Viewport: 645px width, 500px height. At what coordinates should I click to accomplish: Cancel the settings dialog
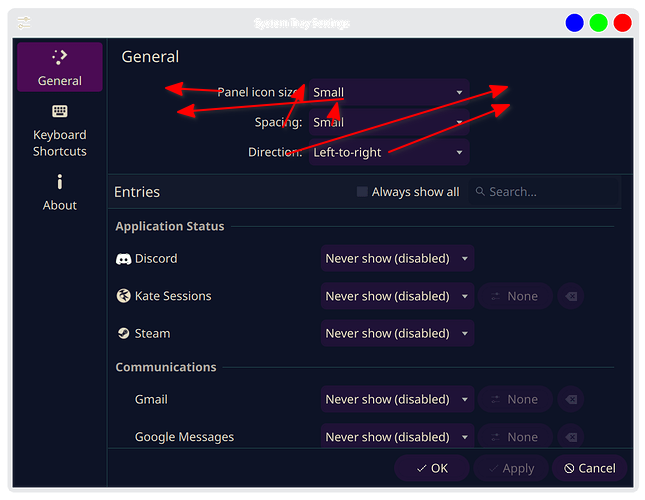[x=590, y=468]
